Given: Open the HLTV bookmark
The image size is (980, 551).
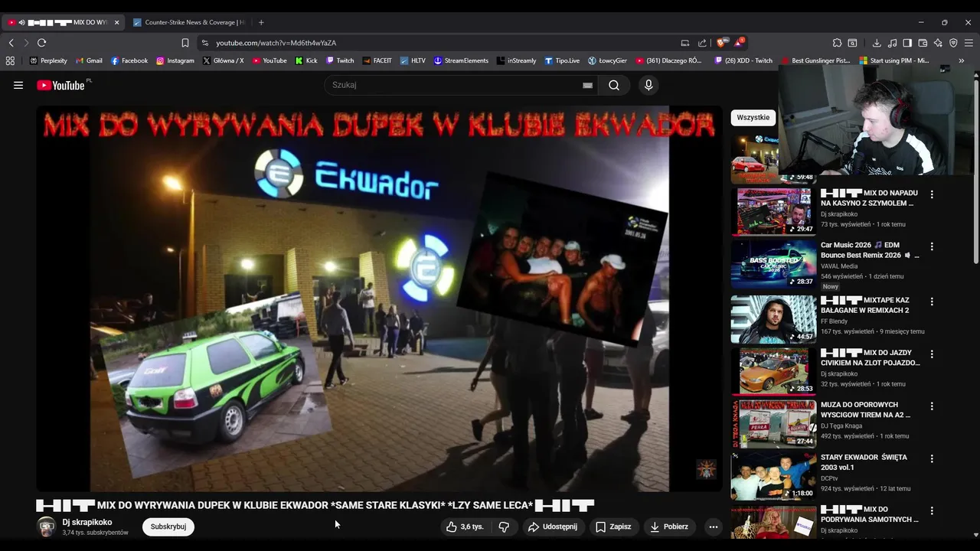Looking at the screenshot, I should coord(413,60).
